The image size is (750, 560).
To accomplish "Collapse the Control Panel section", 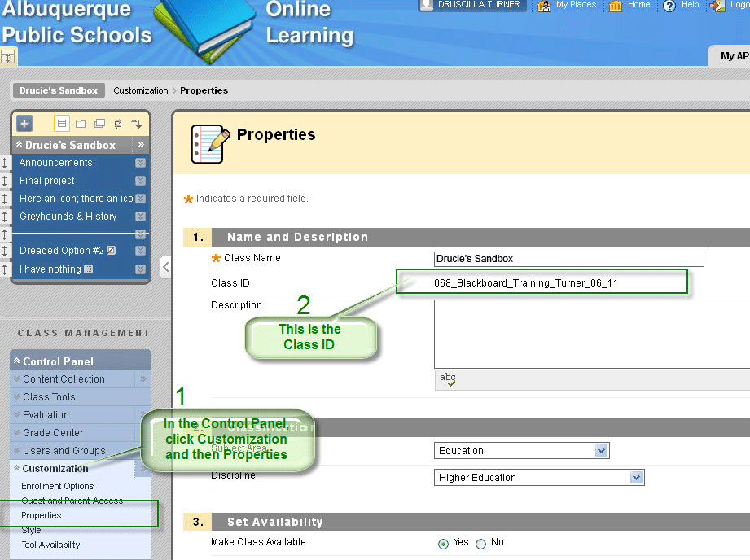I will [17, 361].
